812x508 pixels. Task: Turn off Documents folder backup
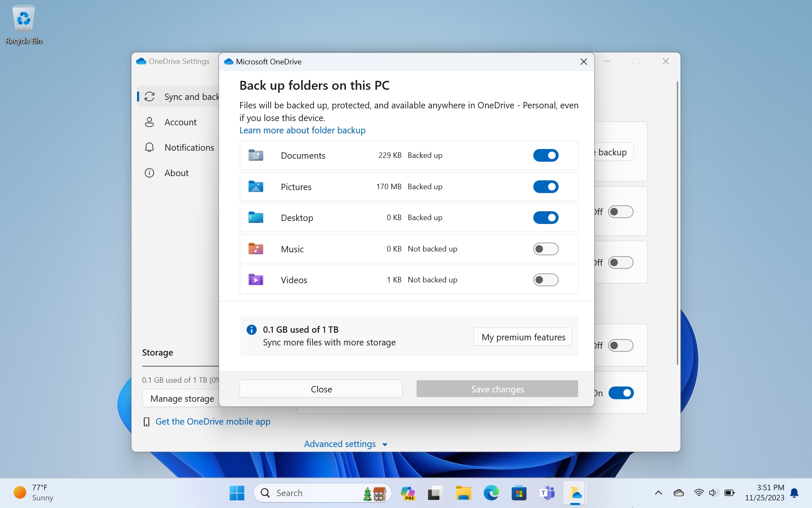coord(545,155)
